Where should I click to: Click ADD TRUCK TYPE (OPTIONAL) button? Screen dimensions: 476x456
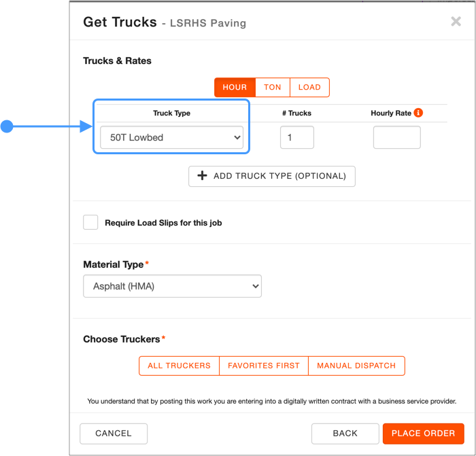click(272, 176)
